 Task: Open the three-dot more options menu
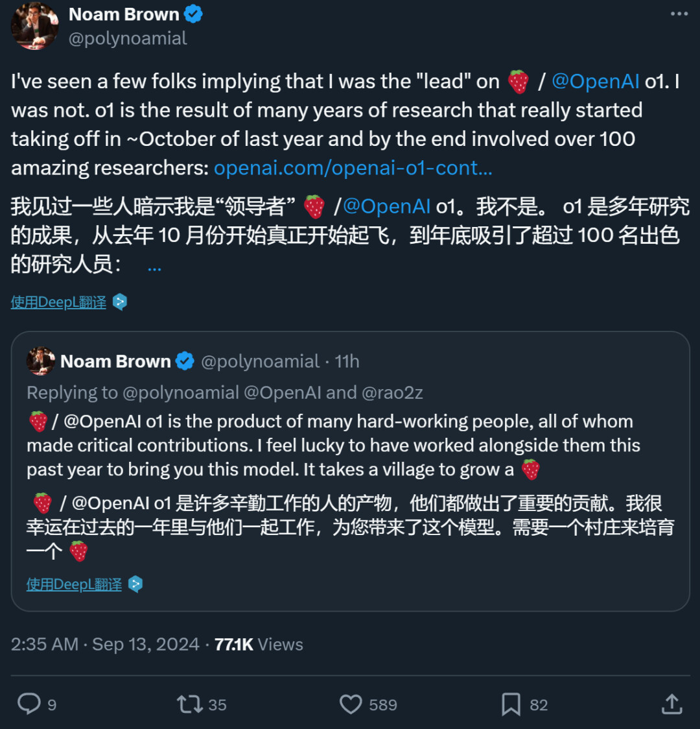679,14
